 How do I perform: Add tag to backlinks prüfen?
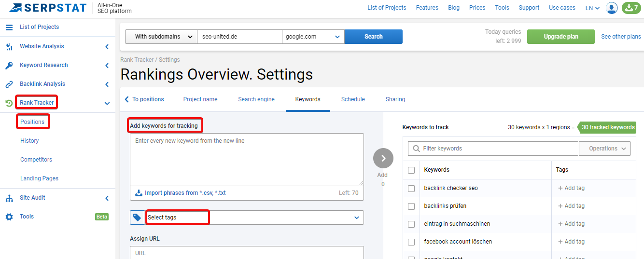tap(571, 206)
